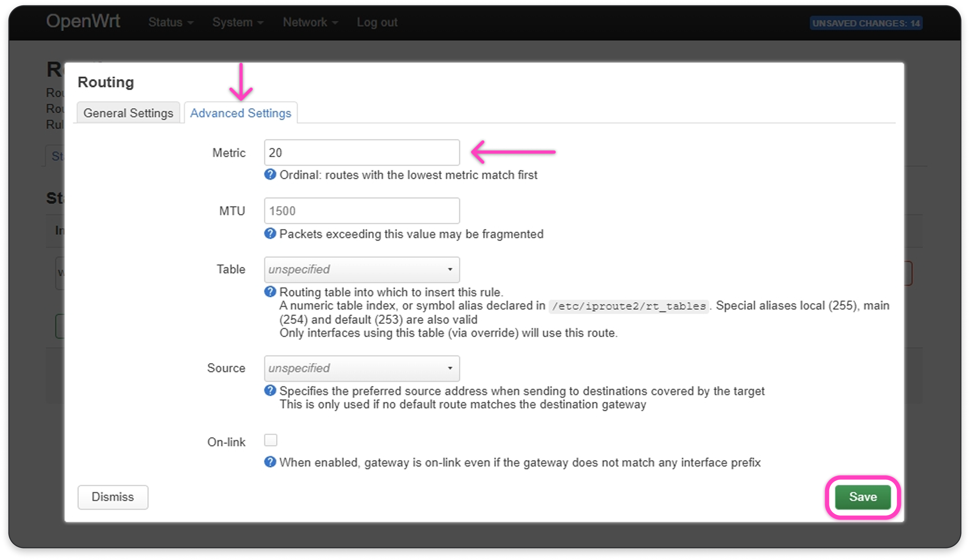Click the MTU help question-mark icon
Viewport: 970px width, 560px height.
point(270,234)
